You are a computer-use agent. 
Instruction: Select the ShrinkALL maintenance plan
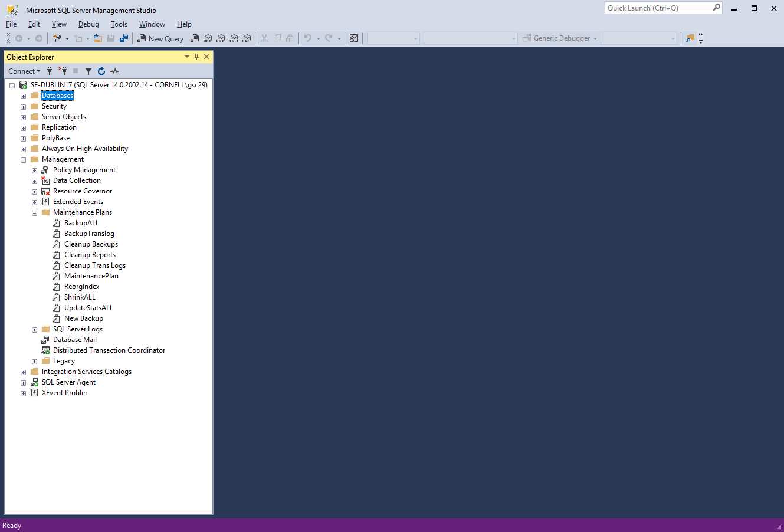click(80, 297)
